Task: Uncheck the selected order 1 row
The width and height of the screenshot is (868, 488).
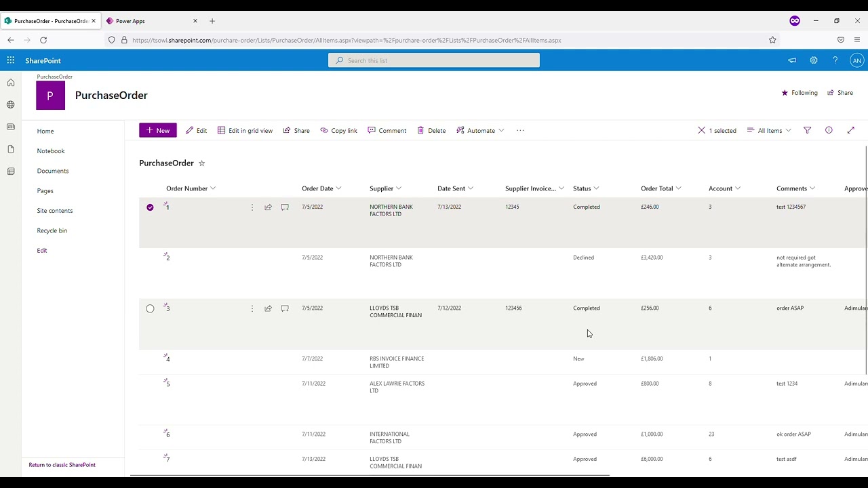Action: (x=150, y=207)
